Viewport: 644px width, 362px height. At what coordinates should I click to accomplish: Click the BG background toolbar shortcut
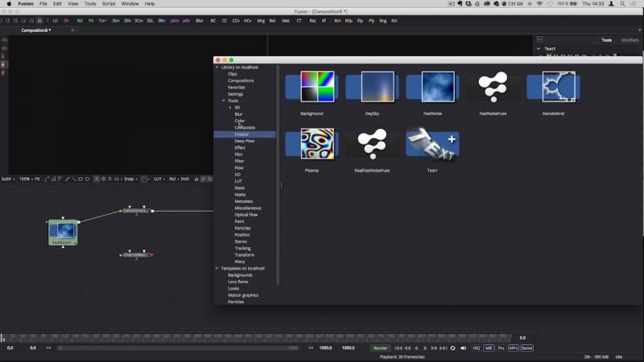point(80,21)
